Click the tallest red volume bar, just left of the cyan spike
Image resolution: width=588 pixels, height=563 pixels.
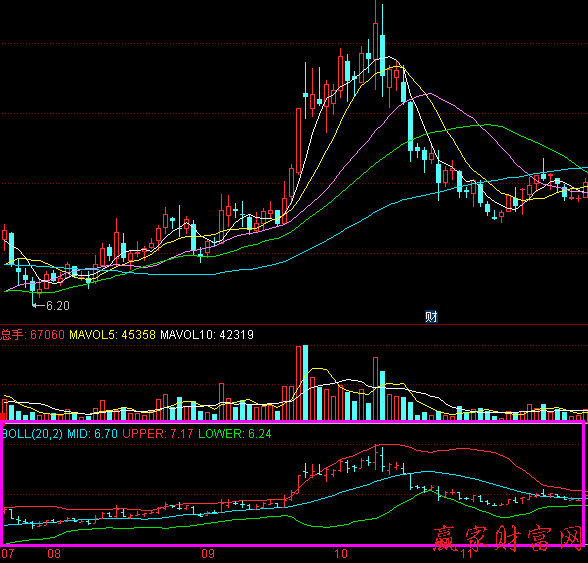pos(298,383)
